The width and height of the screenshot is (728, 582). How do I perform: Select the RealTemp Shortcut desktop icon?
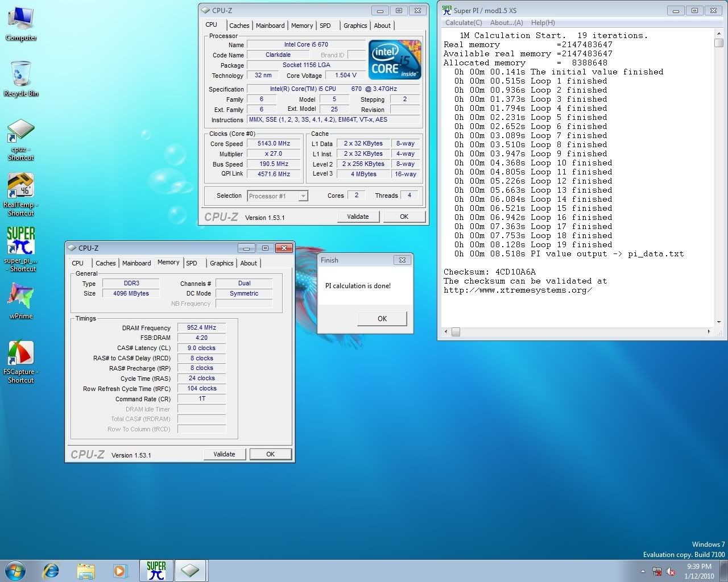coord(21,195)
